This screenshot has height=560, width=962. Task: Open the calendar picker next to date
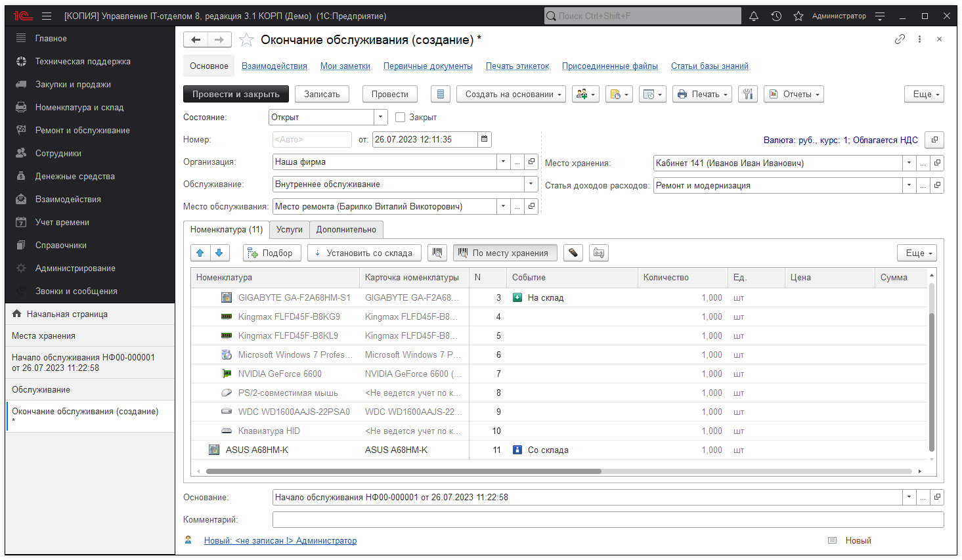tap(484, 139)
